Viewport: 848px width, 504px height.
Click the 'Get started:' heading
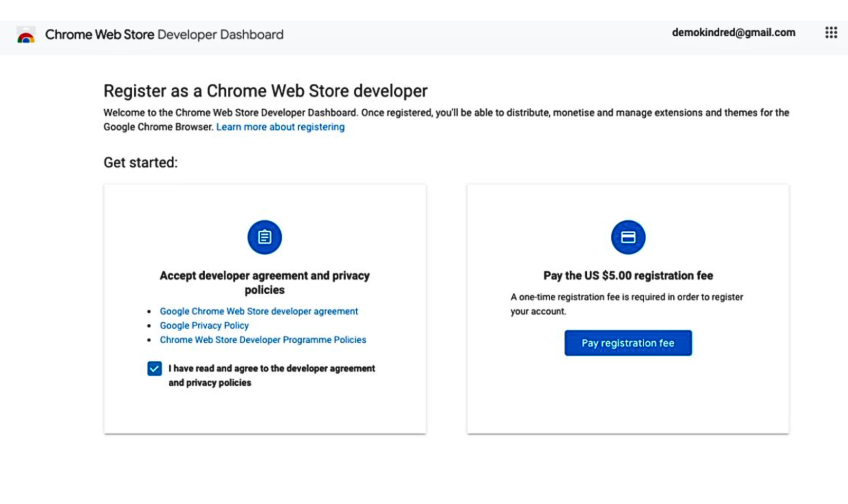[x=140, y=162]
